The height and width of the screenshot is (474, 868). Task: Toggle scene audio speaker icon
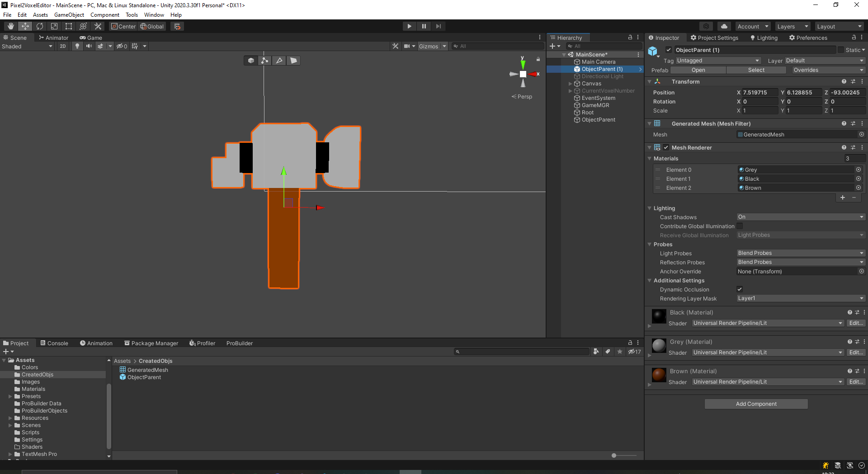[89, 46]
